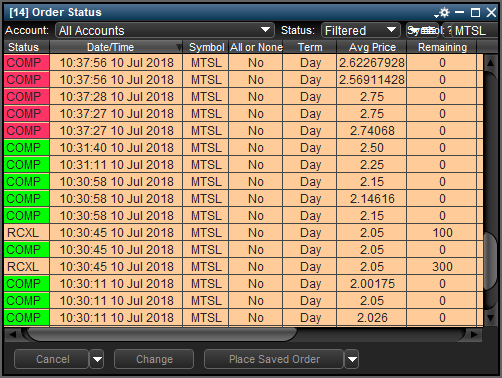The width and height of the screenshot is (502, 378).
Task: Sort by the Symbol column header
Action: pyautogui.click(x=206, y=47)
